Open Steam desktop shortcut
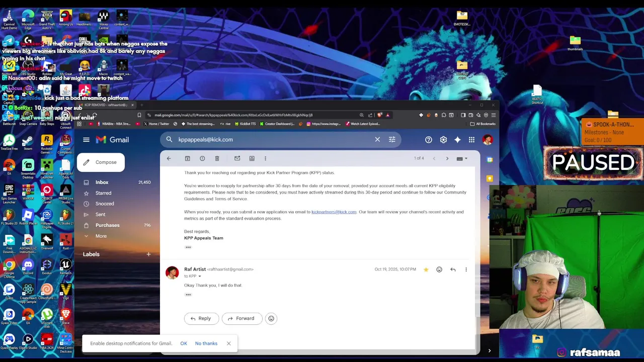The image size is (644, 362). [28, 142]
